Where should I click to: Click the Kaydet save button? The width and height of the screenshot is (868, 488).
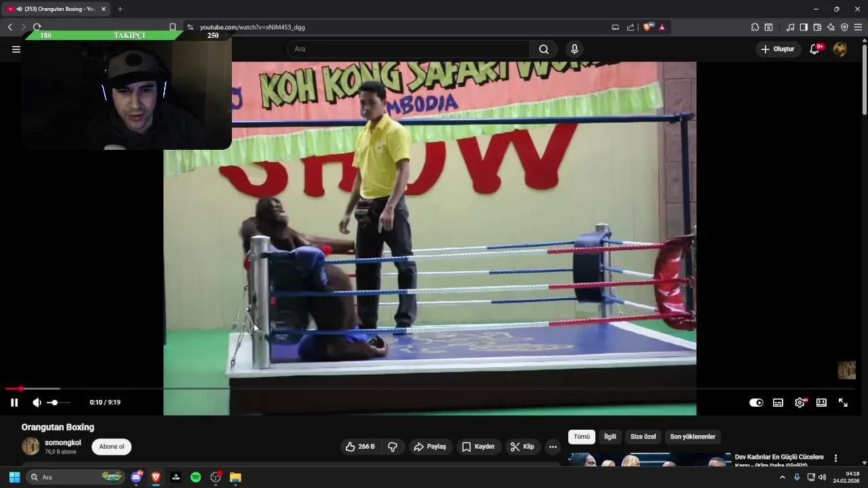point(478,447)
